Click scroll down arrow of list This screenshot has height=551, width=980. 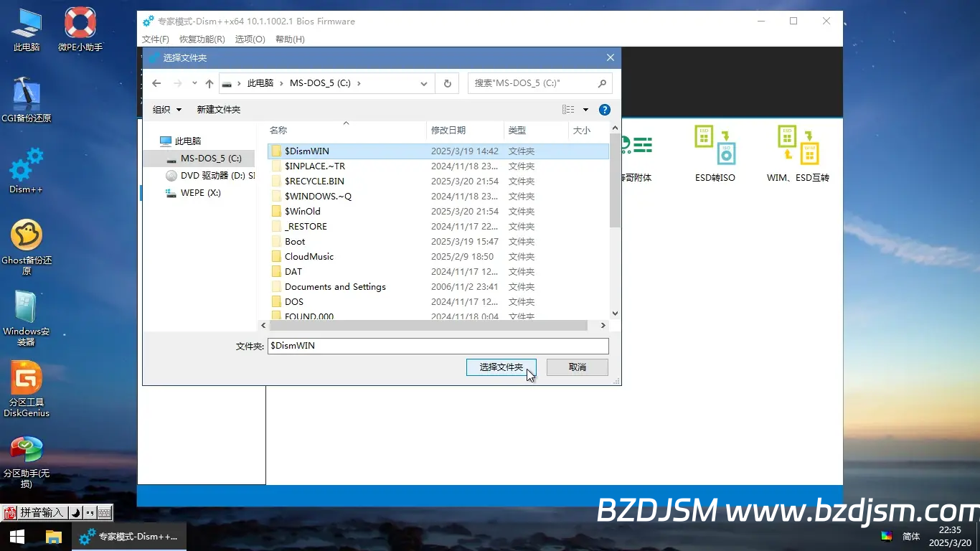click(615, 314)
